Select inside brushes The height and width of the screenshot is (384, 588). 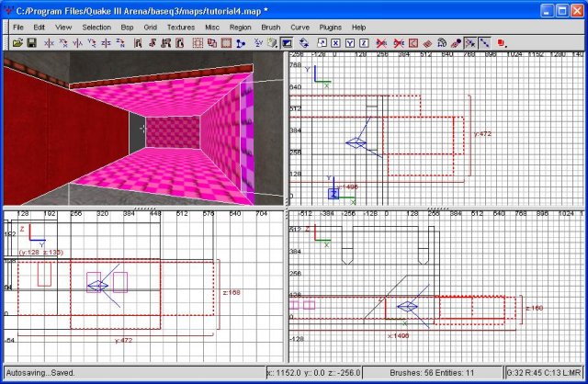pos(180,43)
